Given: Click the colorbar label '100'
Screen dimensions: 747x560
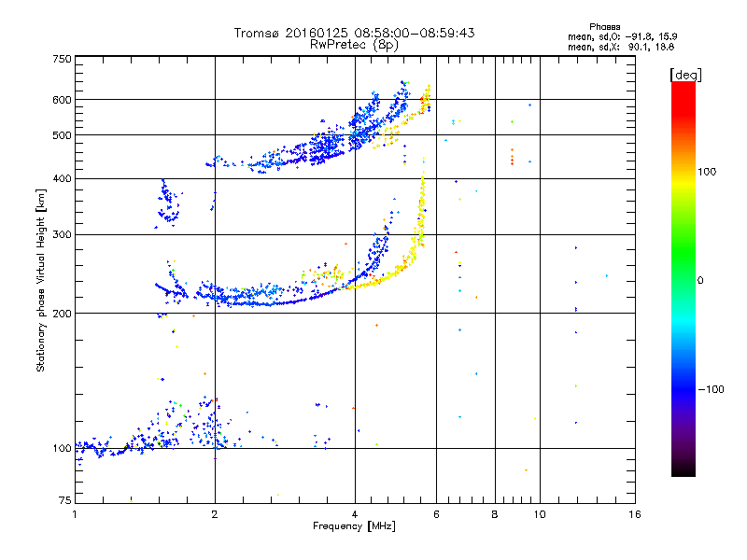Looking at the screenshot, I should (707, 172).
